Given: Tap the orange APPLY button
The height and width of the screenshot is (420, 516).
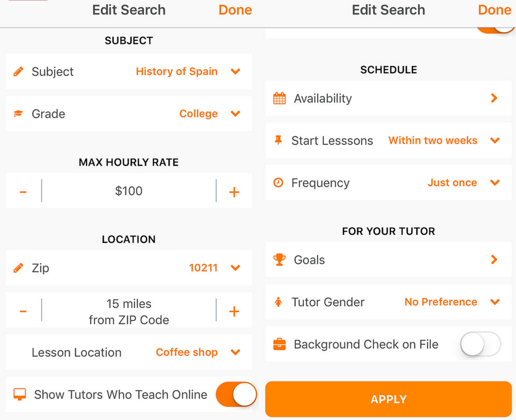Looking at the screenshot, I should [x=388, y=399].
